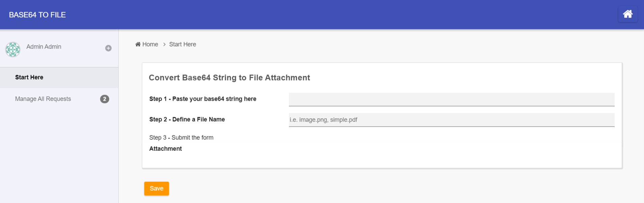Click the BASE64 TO FILE header title
Screen dimensions: 644x203
tap(37, 15)
